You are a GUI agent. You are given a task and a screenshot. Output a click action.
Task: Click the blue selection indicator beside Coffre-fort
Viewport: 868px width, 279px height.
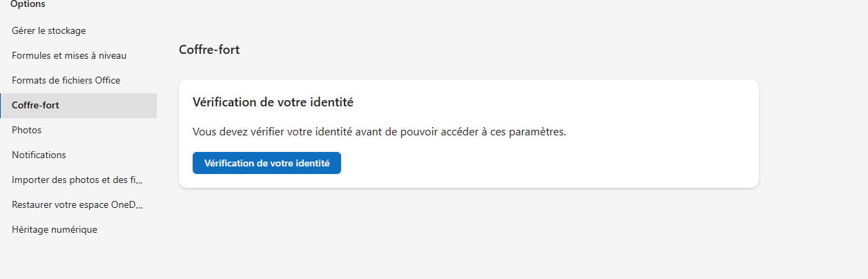(1, 105)
